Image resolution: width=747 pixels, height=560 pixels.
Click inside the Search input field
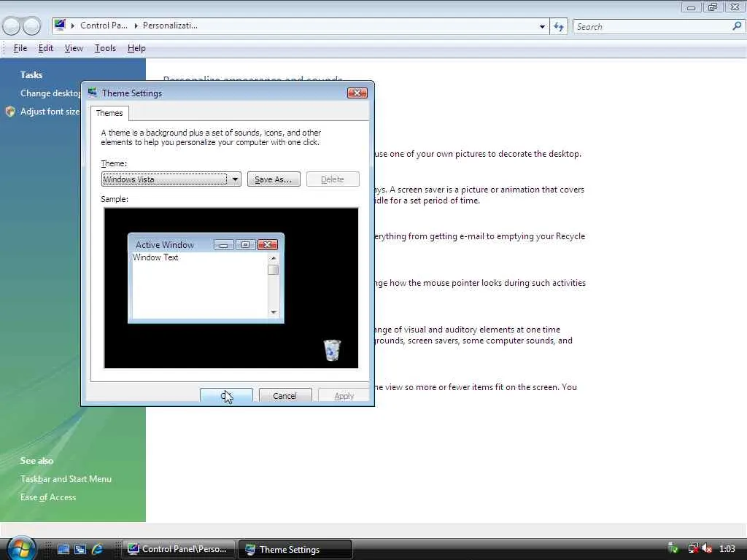tap(653, 27)
